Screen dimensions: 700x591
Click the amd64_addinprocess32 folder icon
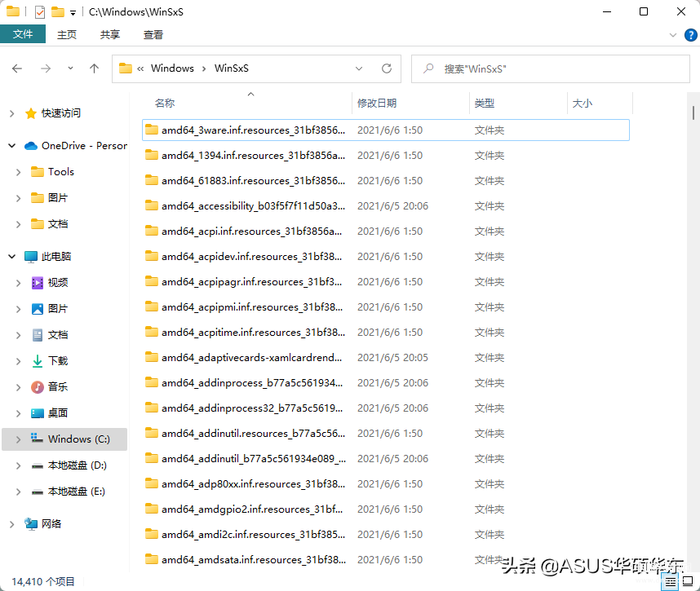point(152,408)
